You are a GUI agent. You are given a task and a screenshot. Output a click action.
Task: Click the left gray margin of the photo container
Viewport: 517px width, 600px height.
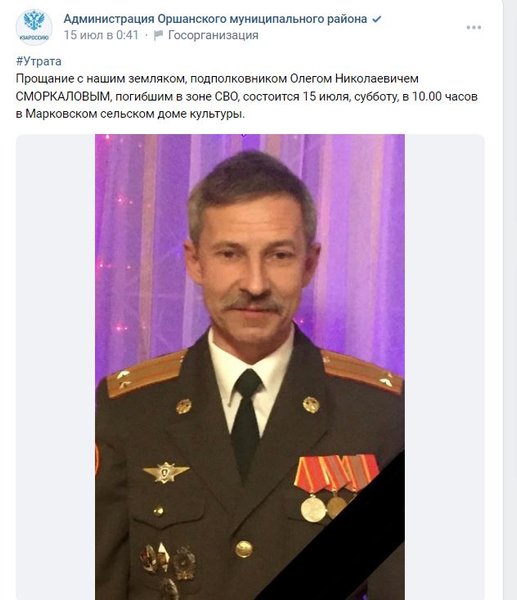pyautogui.click(x=55, y=367)
